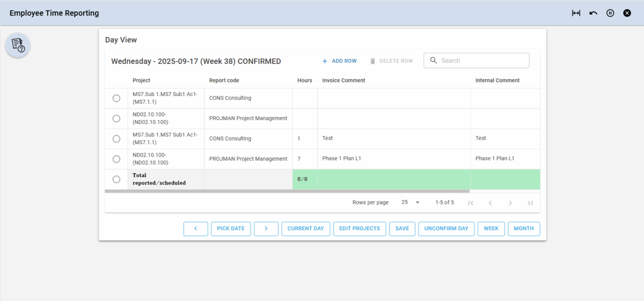Screen dimensions: 644x301
Task: Click the fit-width expand icon in header
Action: click(576, 13)
